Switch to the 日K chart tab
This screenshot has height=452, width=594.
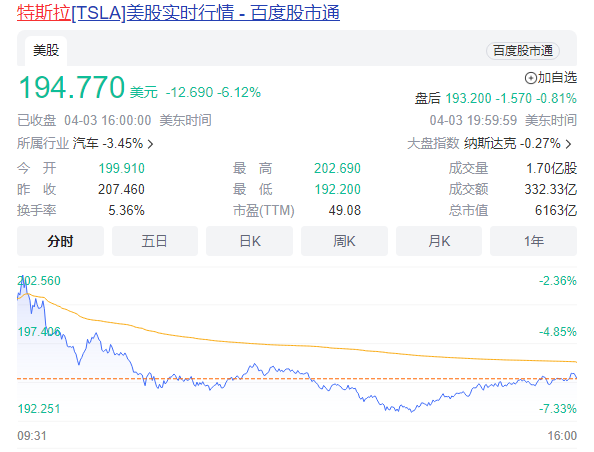[249, 241]
